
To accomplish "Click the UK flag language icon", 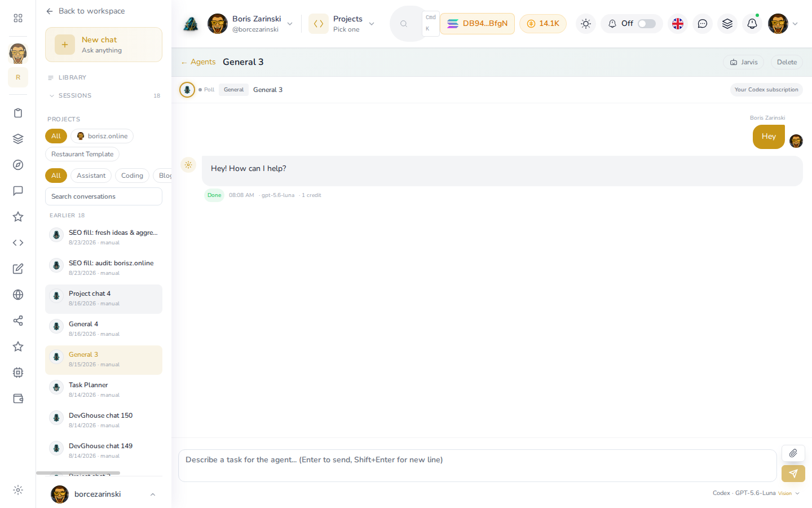I will 678,24.
